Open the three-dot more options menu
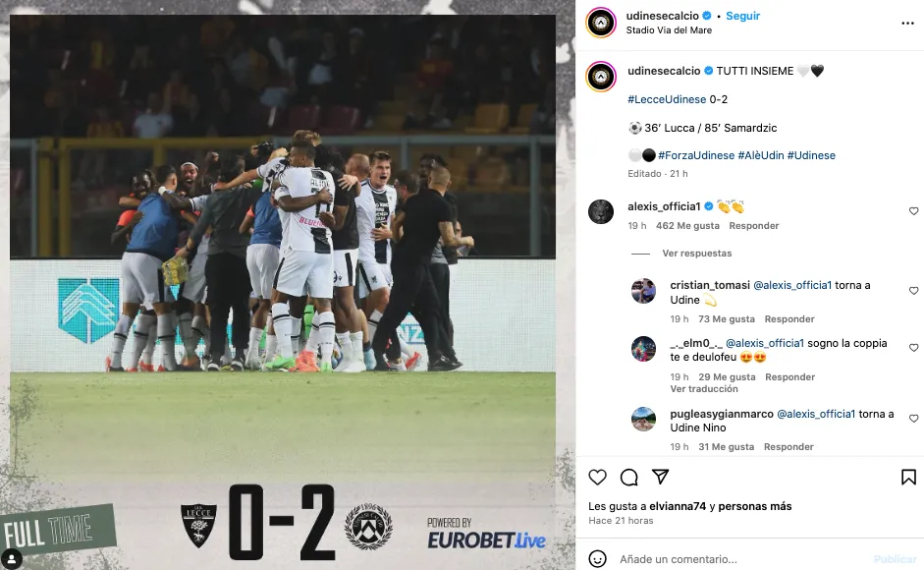 907,23
